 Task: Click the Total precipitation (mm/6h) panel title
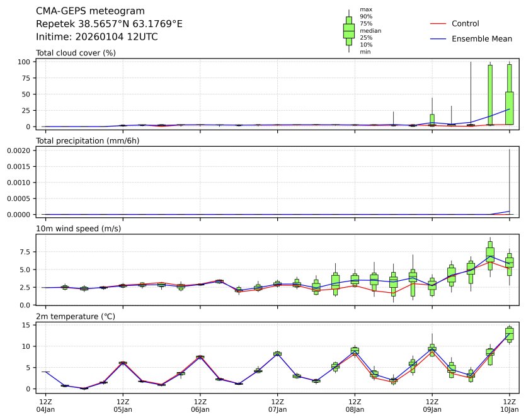(88, 140)
